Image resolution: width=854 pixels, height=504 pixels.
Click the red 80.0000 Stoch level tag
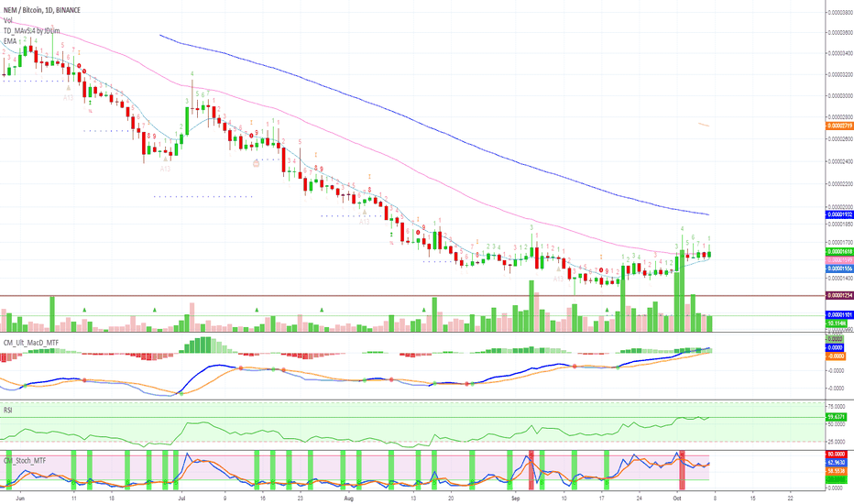(836, 454)
